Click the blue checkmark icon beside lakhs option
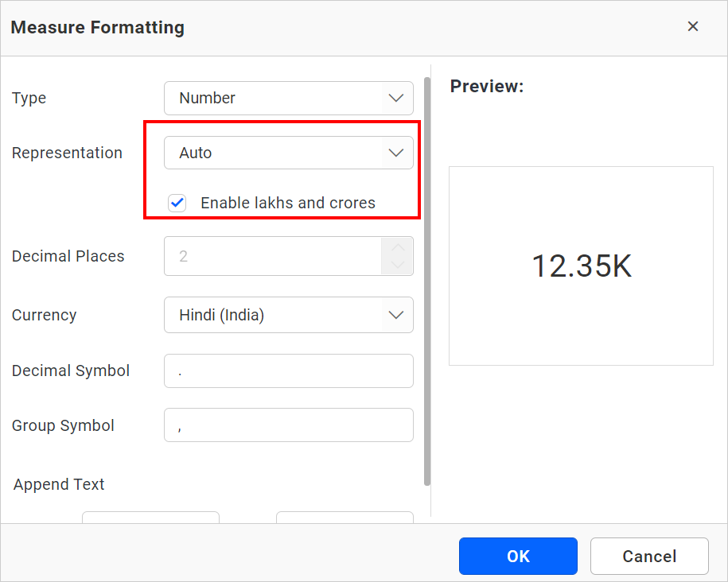Viewport: 728px width, 582px height. [x=177, y=203]
